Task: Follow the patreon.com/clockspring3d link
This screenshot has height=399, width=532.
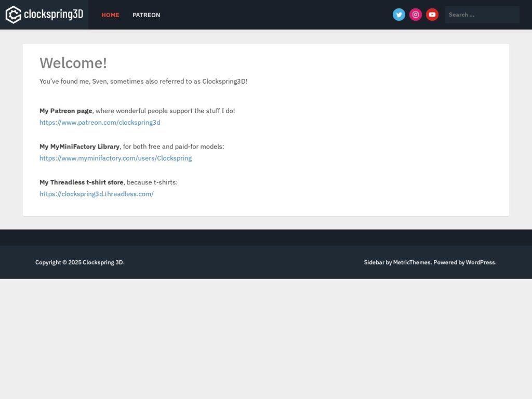Action: click(100, 123)
